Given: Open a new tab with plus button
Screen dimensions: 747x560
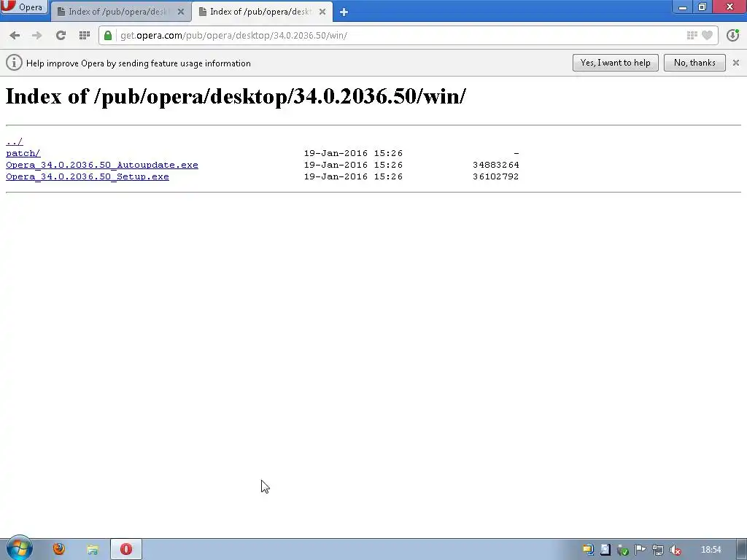Looking at the screenshot, I should pyautogui.click(x=344, y=12).
